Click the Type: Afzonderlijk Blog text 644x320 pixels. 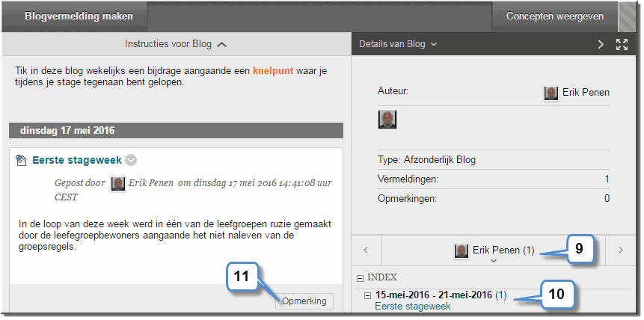[x=426, y=159]
